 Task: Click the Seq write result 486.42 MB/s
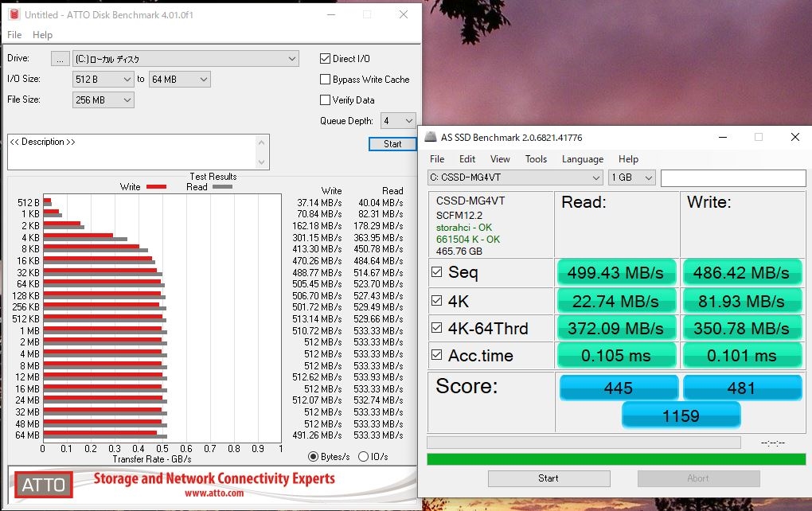pos(742,273)
